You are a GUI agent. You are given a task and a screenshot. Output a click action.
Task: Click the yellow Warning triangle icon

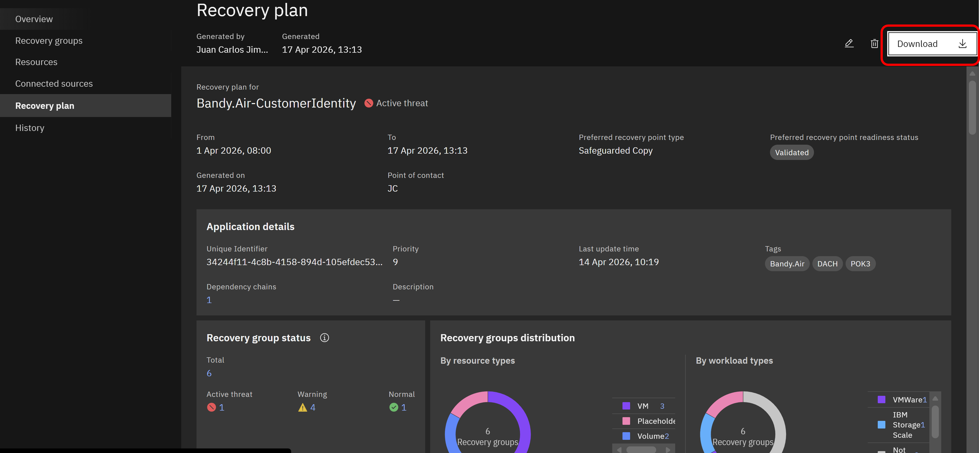pos(302,408)
